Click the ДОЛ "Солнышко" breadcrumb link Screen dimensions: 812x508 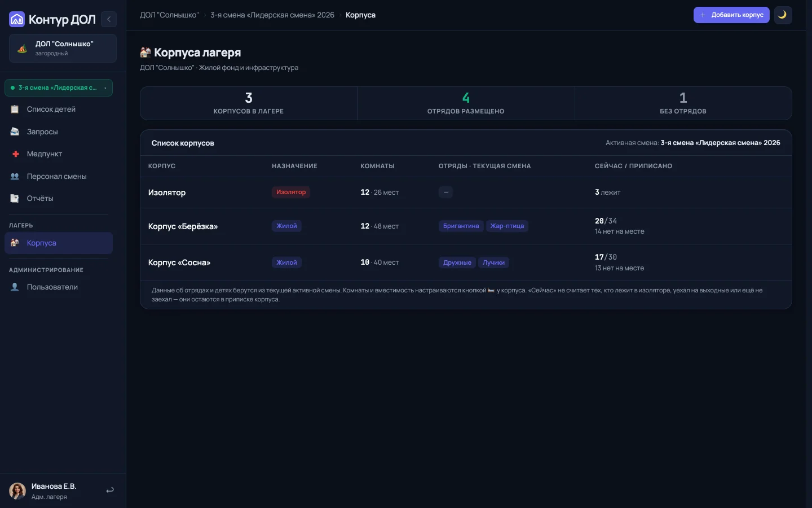click(x=169, y=15)
